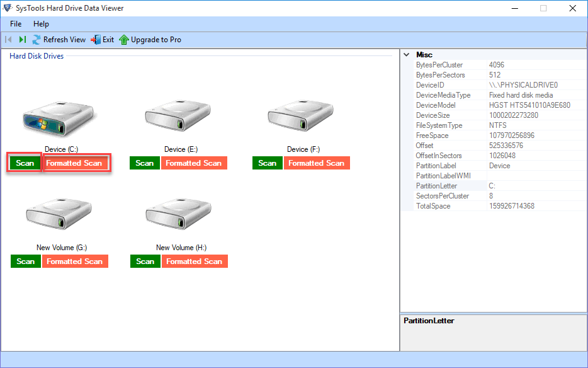Viewport: 588px width, 368px height.
Task: Select the BytesPerCluster property row
Action: [x=500, y=64]
